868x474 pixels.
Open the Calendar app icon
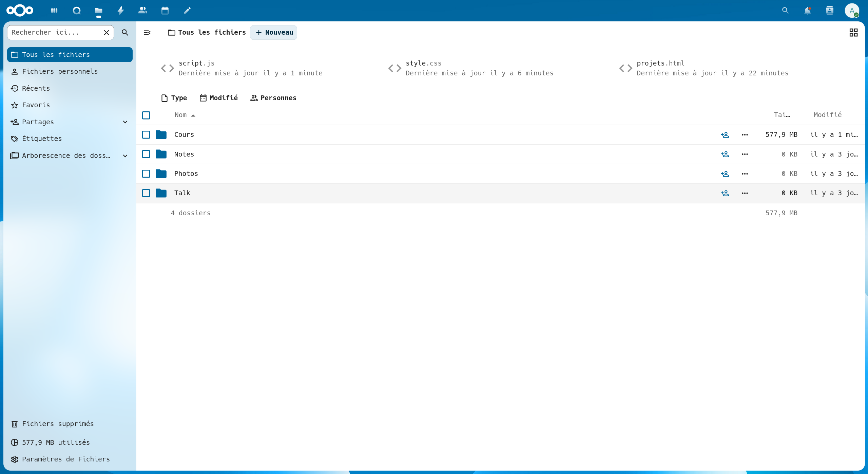165,11
